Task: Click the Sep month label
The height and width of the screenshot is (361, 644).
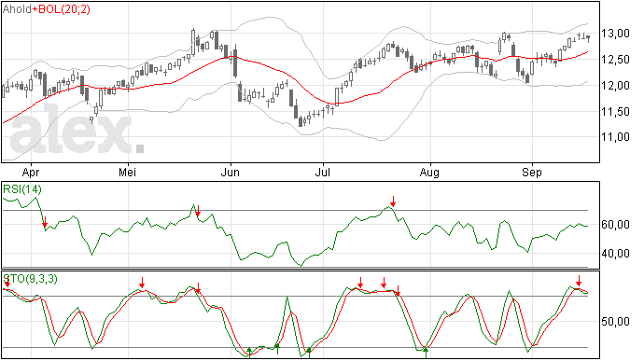Action: [531, 173]
